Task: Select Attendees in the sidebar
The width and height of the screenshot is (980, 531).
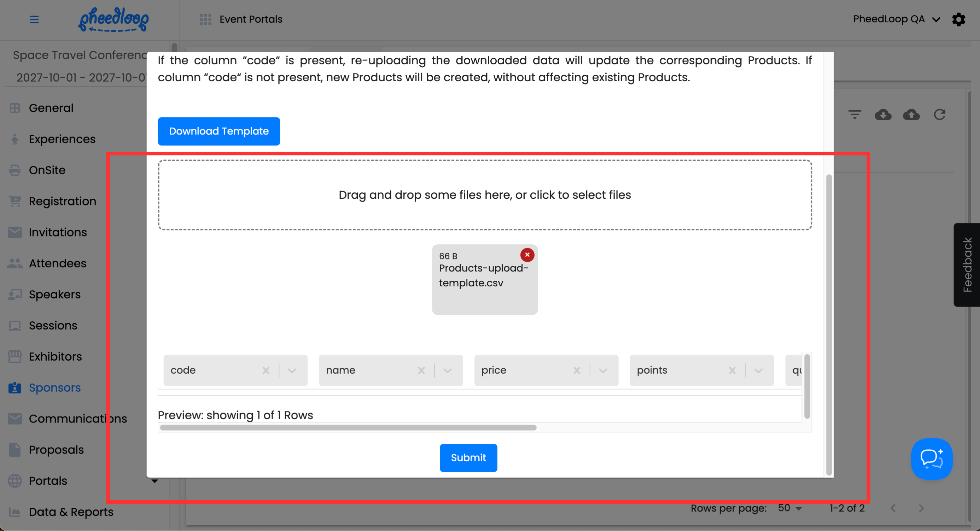Action: click(x=57, y=263)
